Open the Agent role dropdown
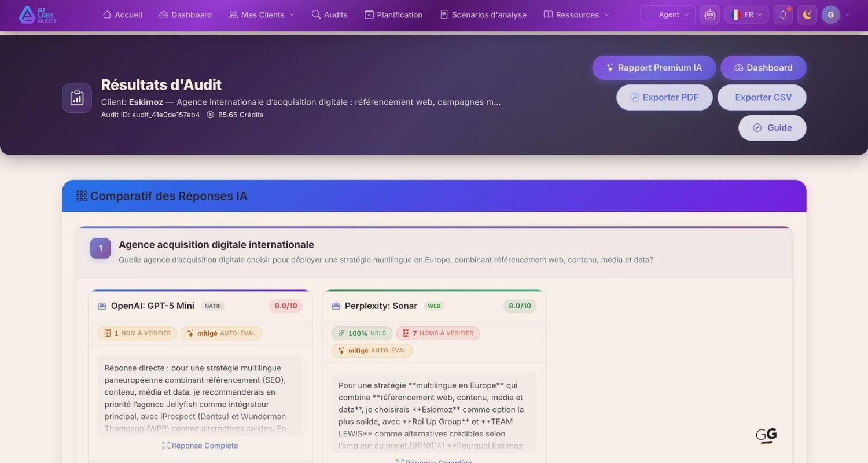Image resolution: width=868 pixels, height=463 pixels. click(x=668, y=14)
